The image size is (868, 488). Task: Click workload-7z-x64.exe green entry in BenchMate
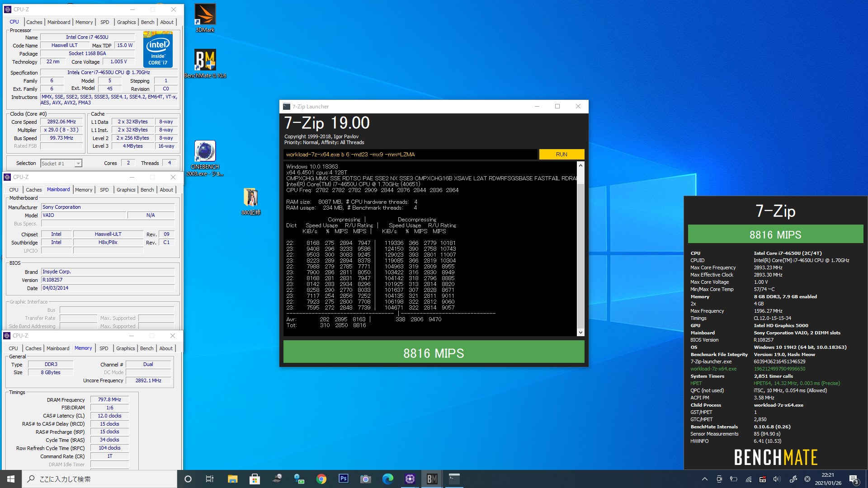click(x=713, y=369)
